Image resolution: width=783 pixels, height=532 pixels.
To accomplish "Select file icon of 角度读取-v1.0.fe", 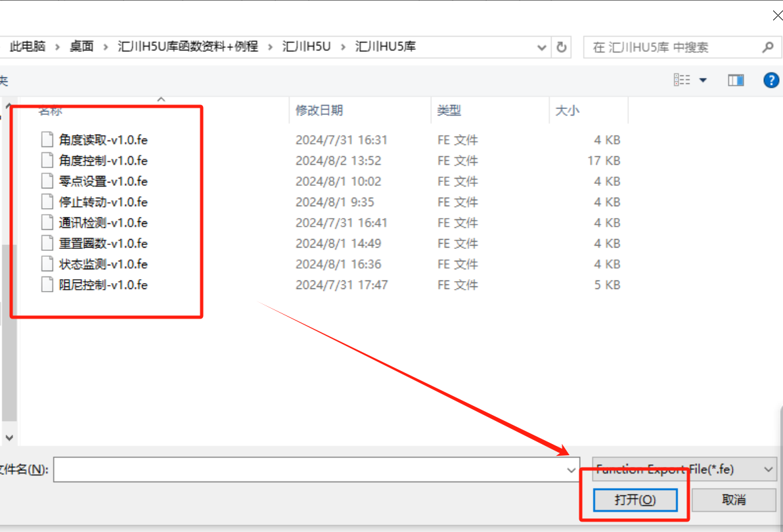I will click(47, 139).
